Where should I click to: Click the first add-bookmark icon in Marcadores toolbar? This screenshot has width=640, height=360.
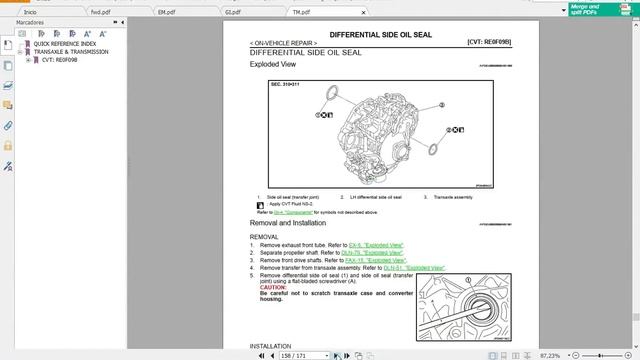(41, 34)
